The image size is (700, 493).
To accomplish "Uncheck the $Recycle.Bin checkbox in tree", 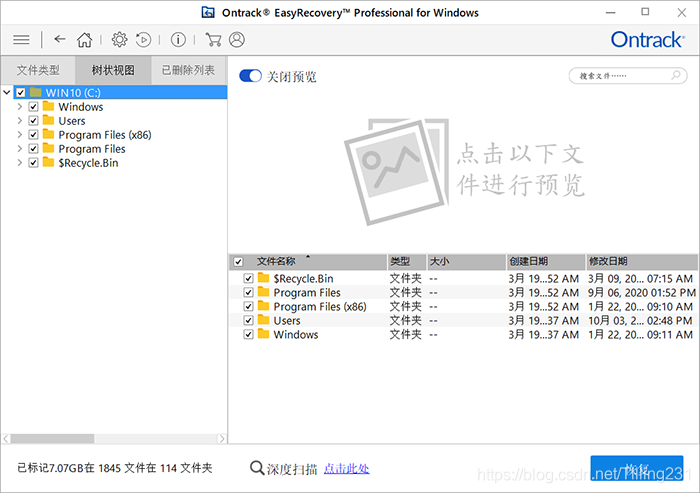I will [33, 163].
